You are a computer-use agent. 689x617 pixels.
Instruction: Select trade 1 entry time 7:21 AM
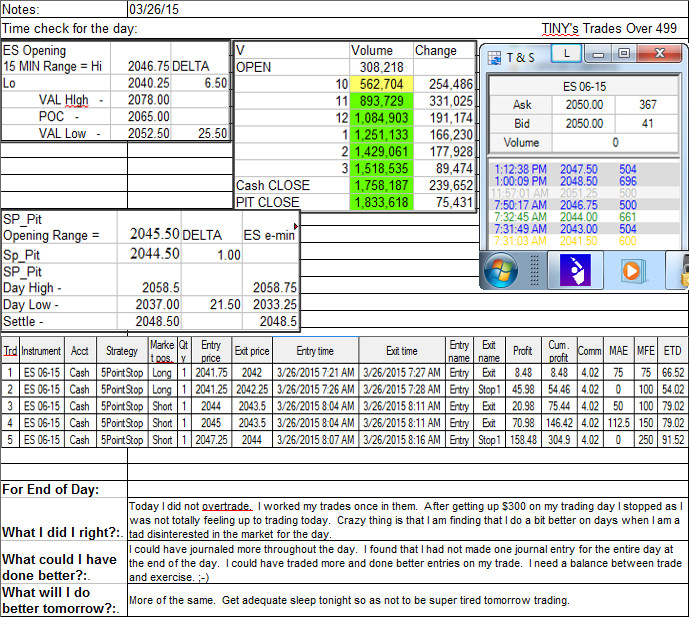tap(315, 373)
